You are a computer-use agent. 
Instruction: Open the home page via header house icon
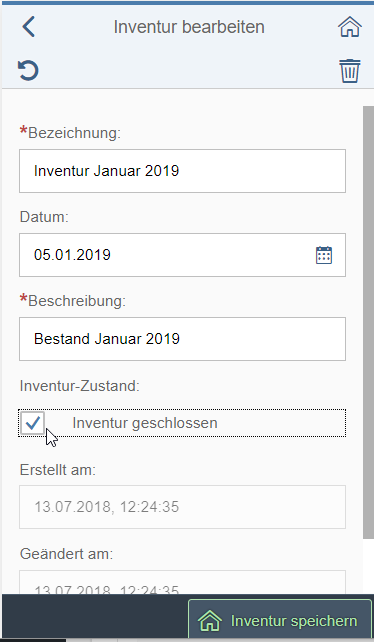click(x=350, y=27)
